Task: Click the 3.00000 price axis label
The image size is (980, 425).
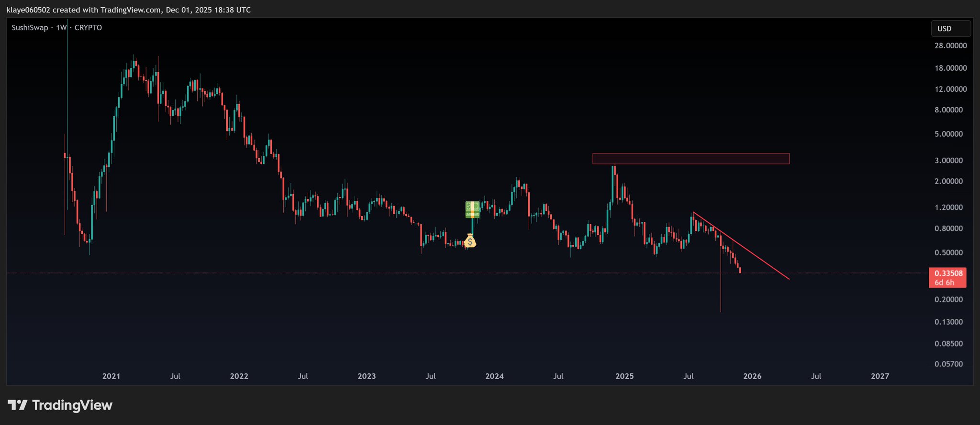Action: [948, 161]
